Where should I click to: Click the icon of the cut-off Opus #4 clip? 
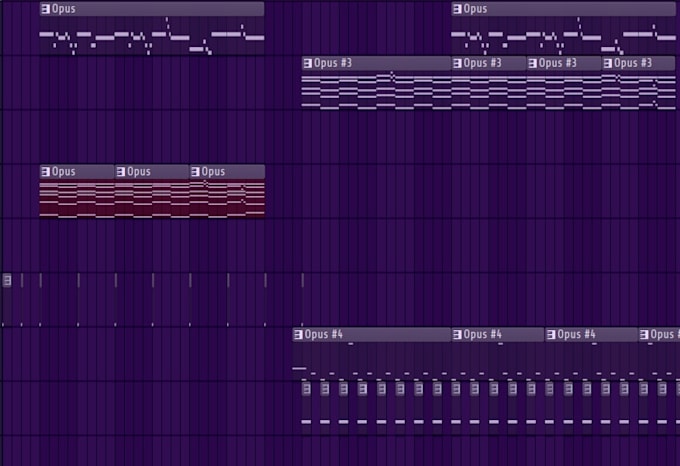644,335
